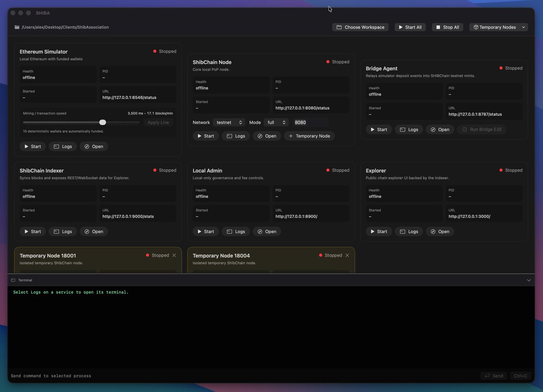Screen dimensions: 543x392
Task: Open the Bridge Agent page
Action: click(x=440, y=129)
